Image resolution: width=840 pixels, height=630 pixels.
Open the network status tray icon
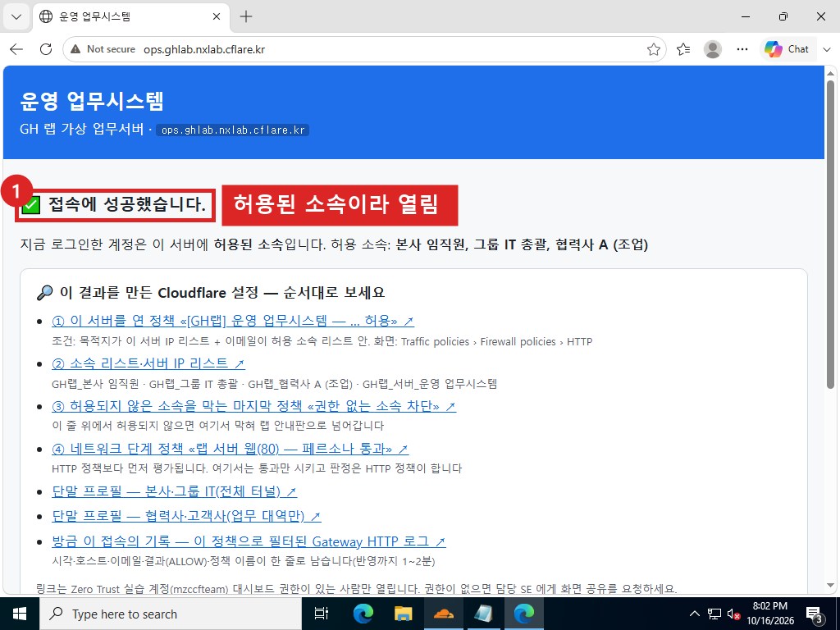pyautogui.click(x=714, y=614)
